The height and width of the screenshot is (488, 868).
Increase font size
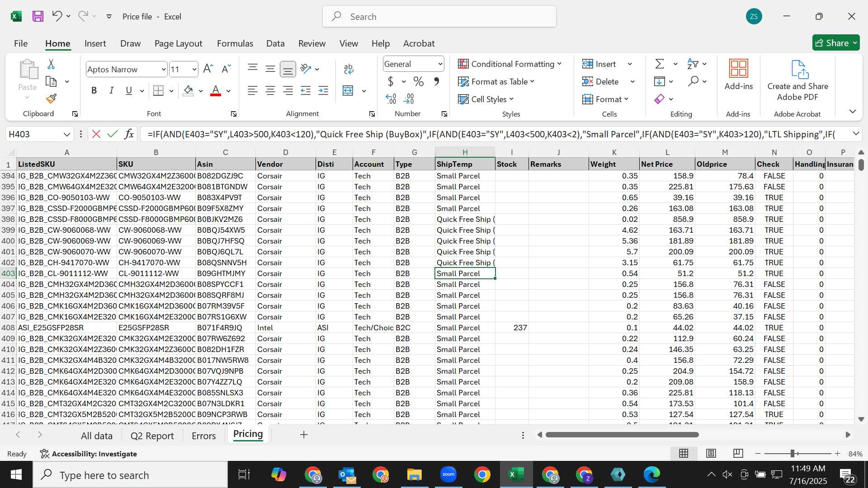pos(208,69)
